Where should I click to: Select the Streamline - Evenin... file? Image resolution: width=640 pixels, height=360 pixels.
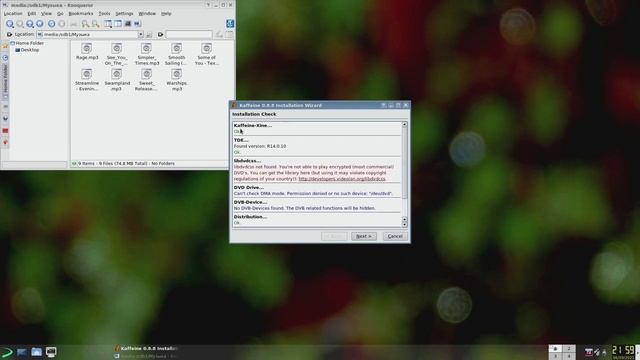coord(87,80)
